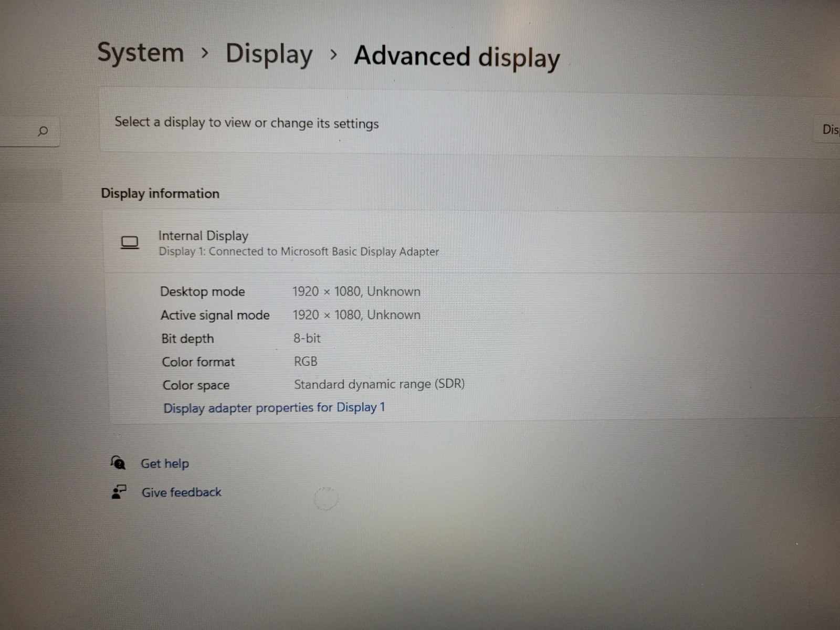840x630 pixels.
Task: Navigate to Display breadcrumb
Action: 269,55
